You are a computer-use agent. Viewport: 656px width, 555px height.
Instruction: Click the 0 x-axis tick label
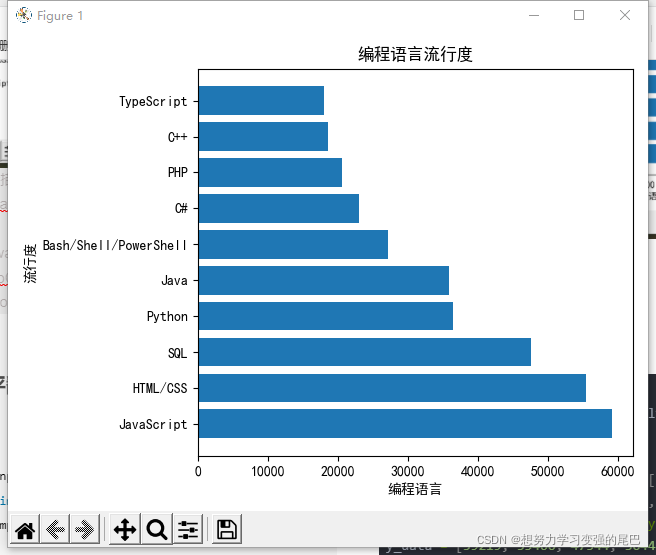point(198,471)
